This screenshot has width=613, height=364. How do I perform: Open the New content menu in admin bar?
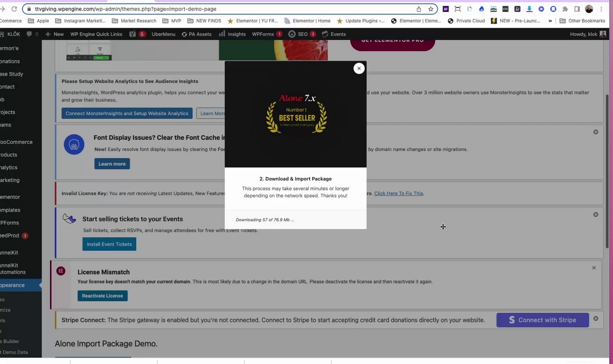[55, 34]
